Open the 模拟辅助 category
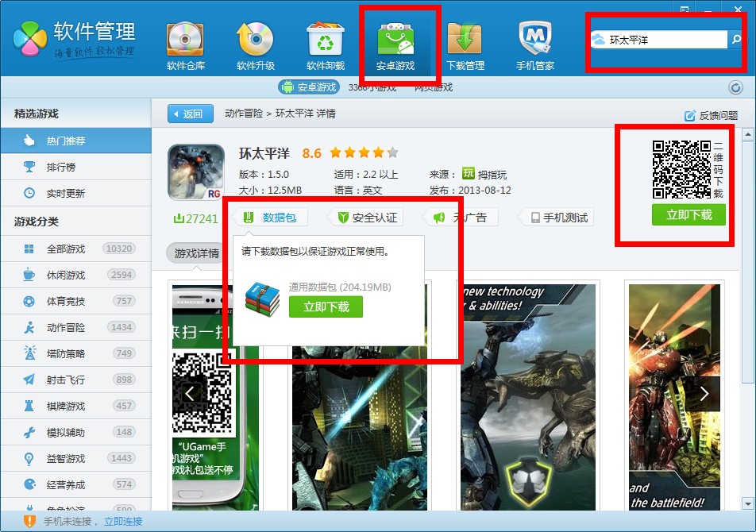 pyautogui.click(x=75, y=432)
